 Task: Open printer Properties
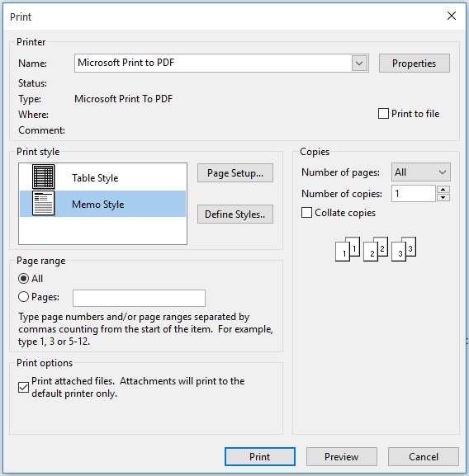coord(415,64)
